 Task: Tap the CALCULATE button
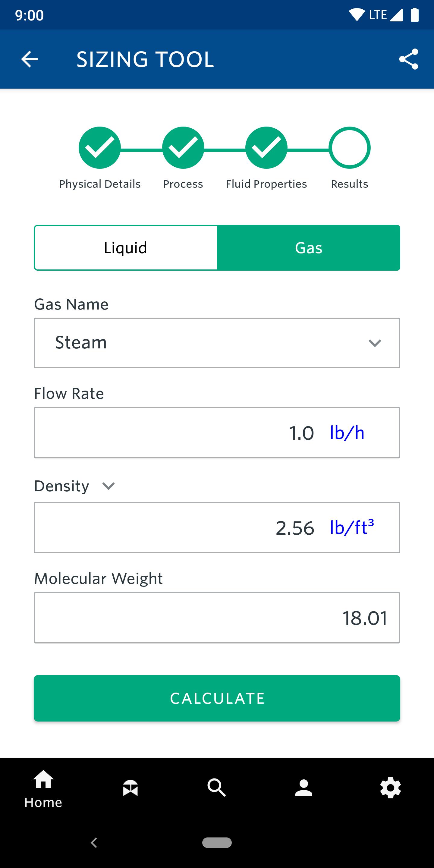(217, 698)
